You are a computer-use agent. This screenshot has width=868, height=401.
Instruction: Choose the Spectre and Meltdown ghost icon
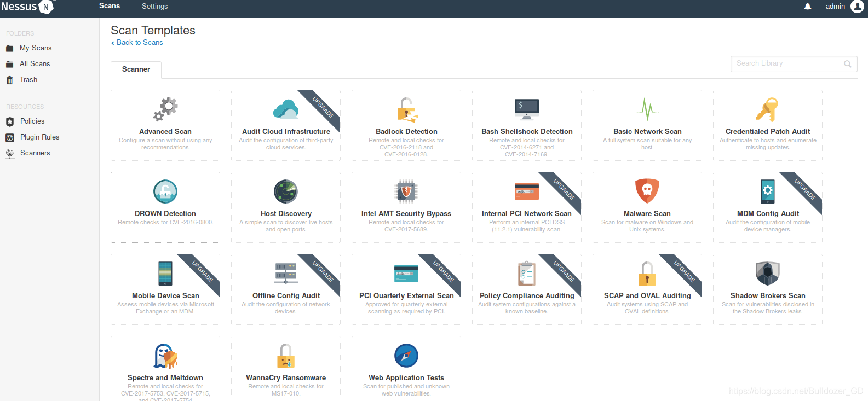pyautogui.click(x=165, y=356)
